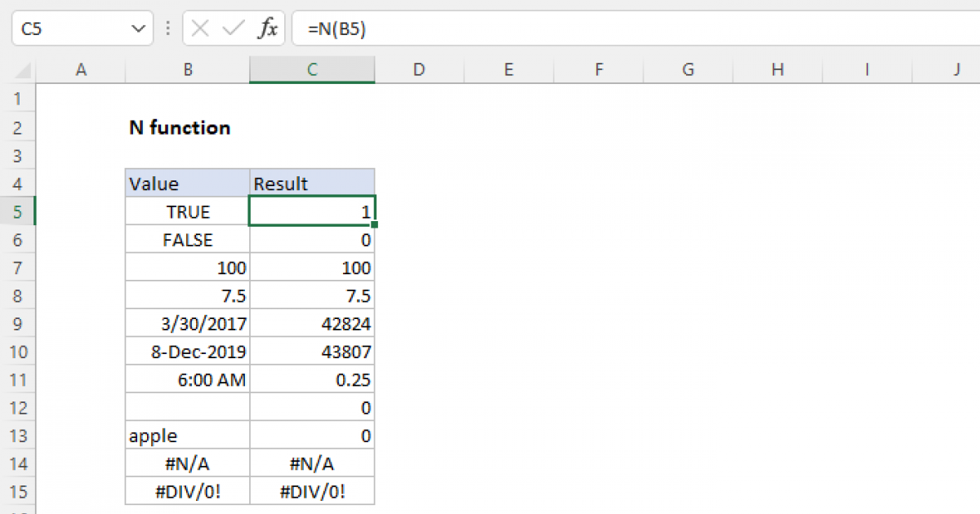Expand the cell reference list via Name Box arrow
980x514 pixels.
point(139,27)
